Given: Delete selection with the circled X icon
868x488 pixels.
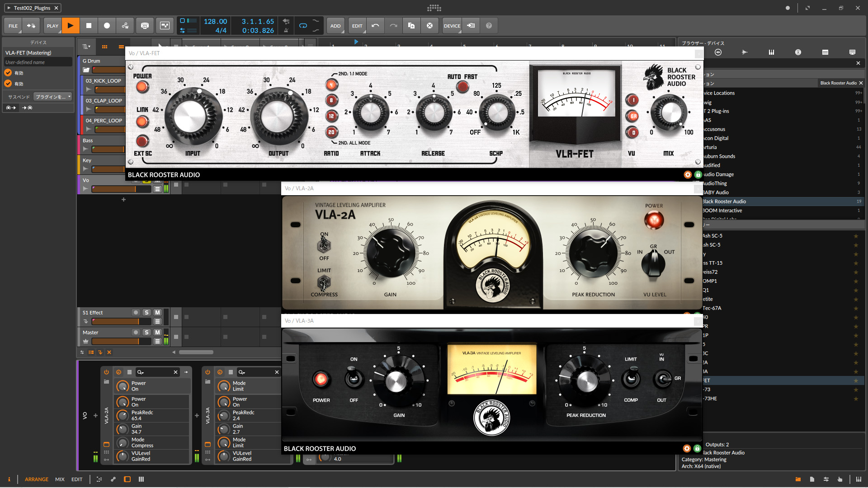Looking at the screenshot, I should point(429,26).
